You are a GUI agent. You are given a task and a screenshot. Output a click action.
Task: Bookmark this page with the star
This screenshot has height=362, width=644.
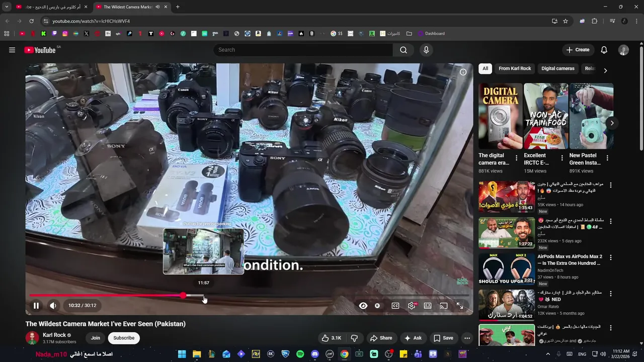pos(566,21)
